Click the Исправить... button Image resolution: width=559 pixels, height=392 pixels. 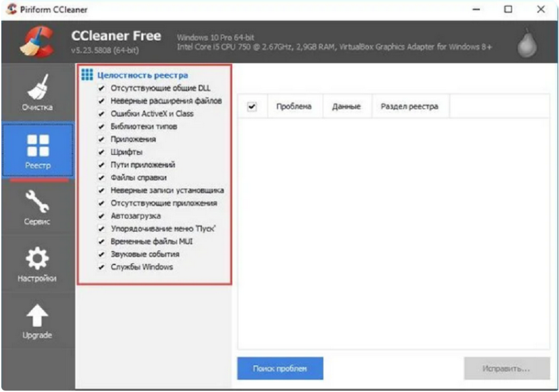point(507,369)
